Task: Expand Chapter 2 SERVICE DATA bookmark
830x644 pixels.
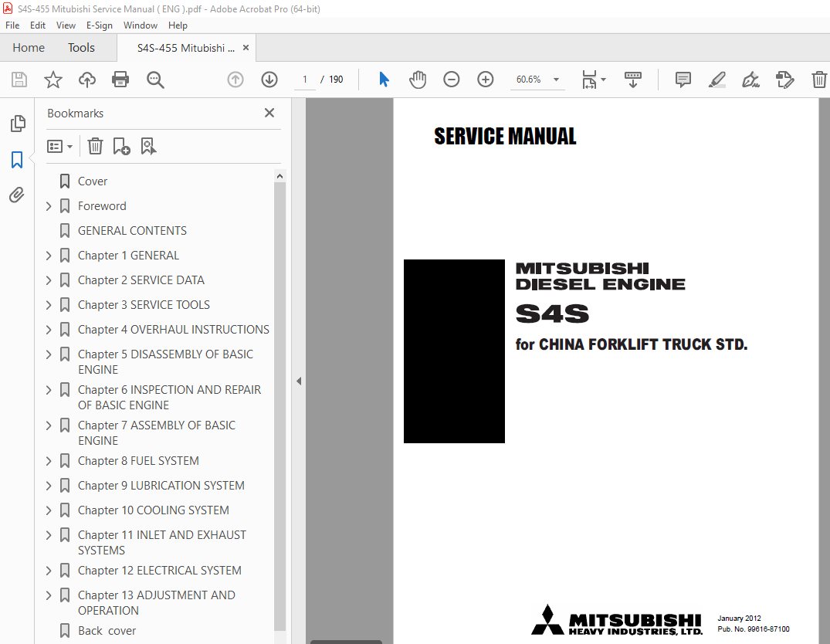Action: tap(49, 280)
